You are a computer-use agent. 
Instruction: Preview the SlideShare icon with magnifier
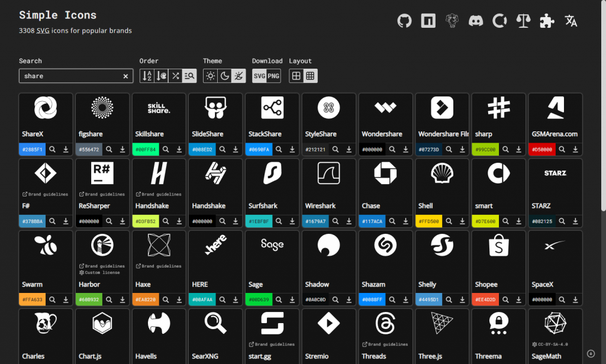(223, 149)
